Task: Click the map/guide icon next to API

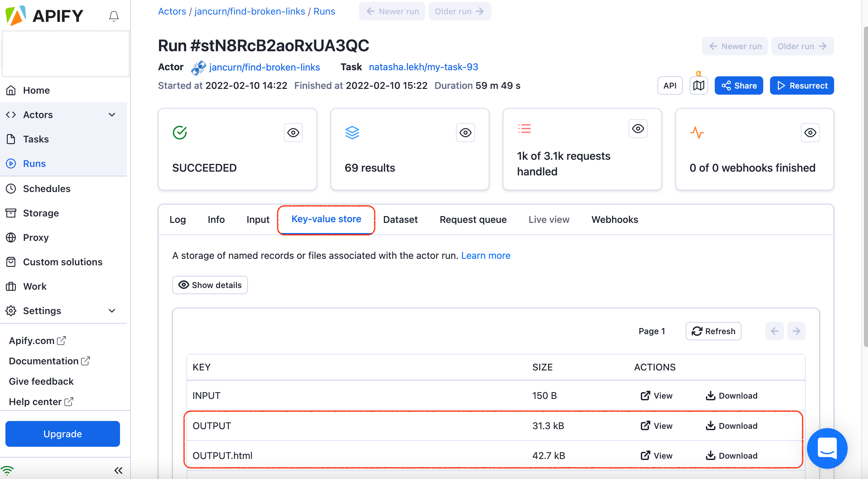Action: click(698, 85)
